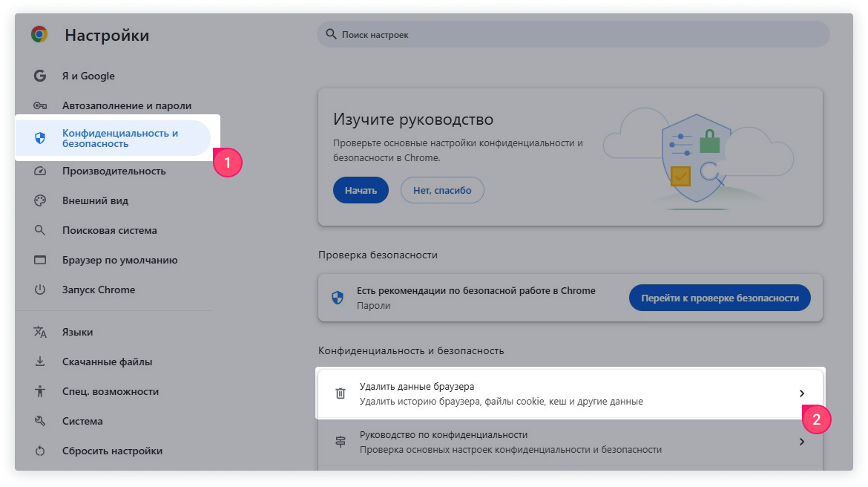
Task: Expand the 'Руководство по конфиденциальности' chevron arrow
Action: (801, 442)
